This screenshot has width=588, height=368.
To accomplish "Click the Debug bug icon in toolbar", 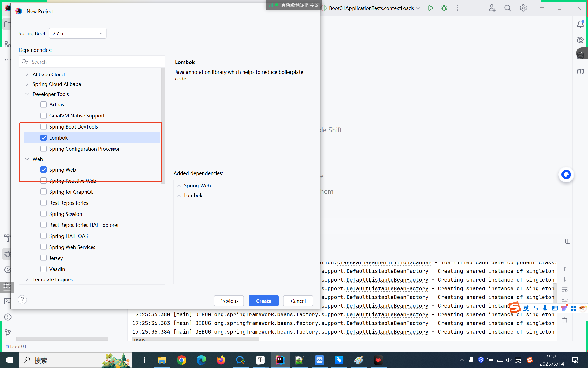I will coord(444,8).
